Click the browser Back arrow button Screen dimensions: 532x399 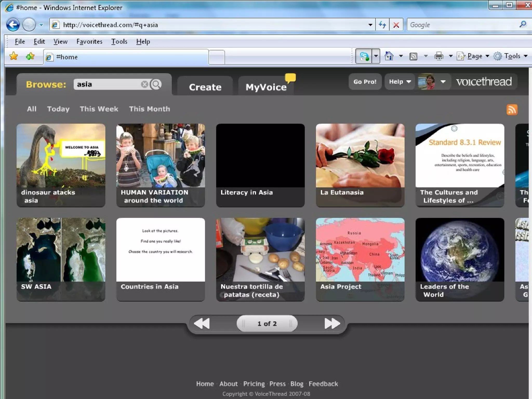pos(13,25)
